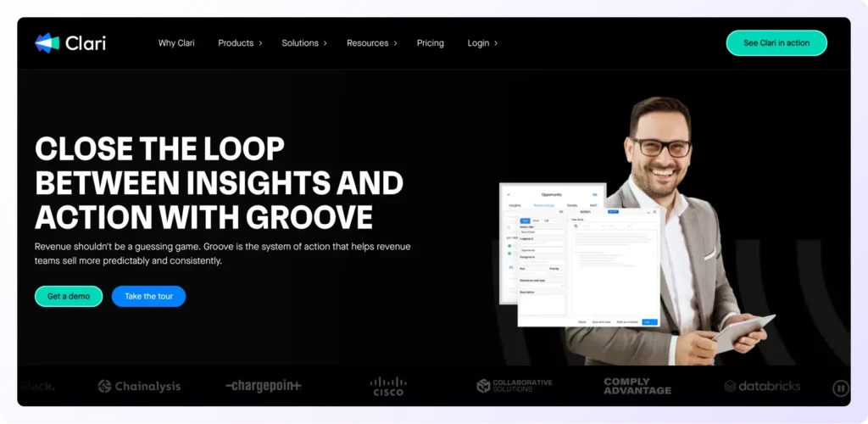Click the Chainalysis logo

[x=139, y=387]
